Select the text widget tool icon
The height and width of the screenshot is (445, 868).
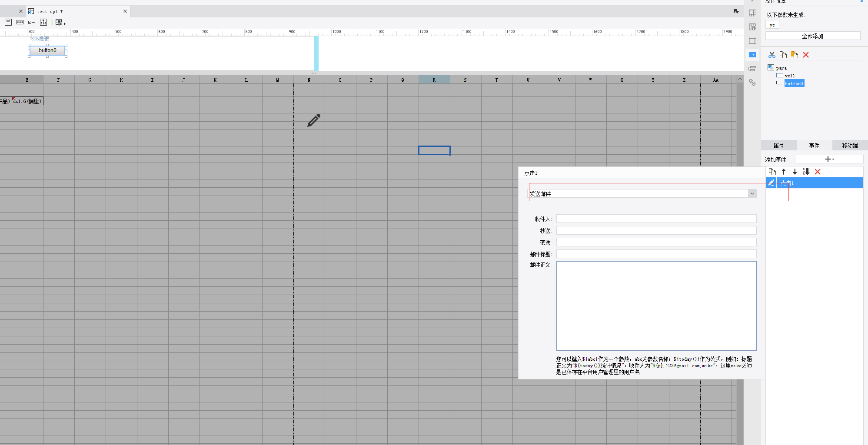[x=8, y=22]
